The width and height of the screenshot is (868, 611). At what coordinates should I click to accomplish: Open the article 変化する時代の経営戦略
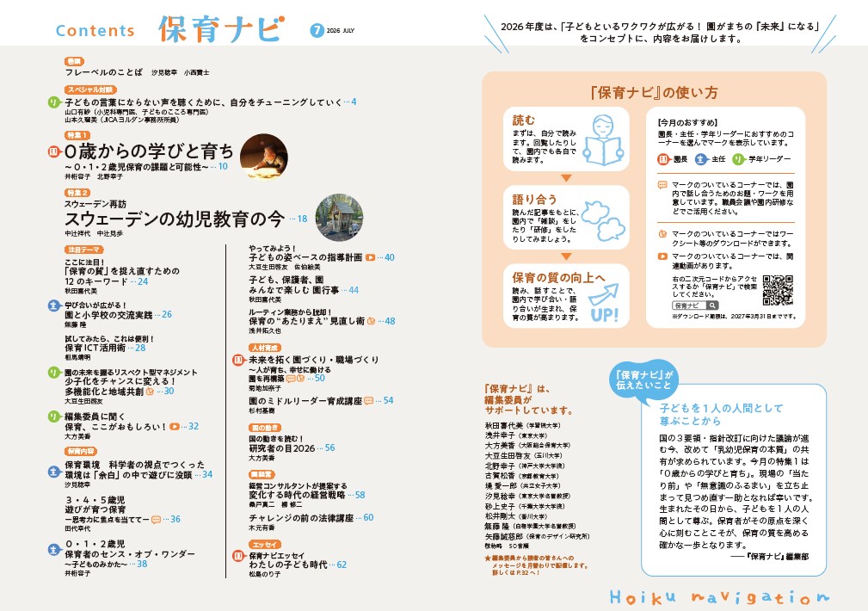(298, 495)
